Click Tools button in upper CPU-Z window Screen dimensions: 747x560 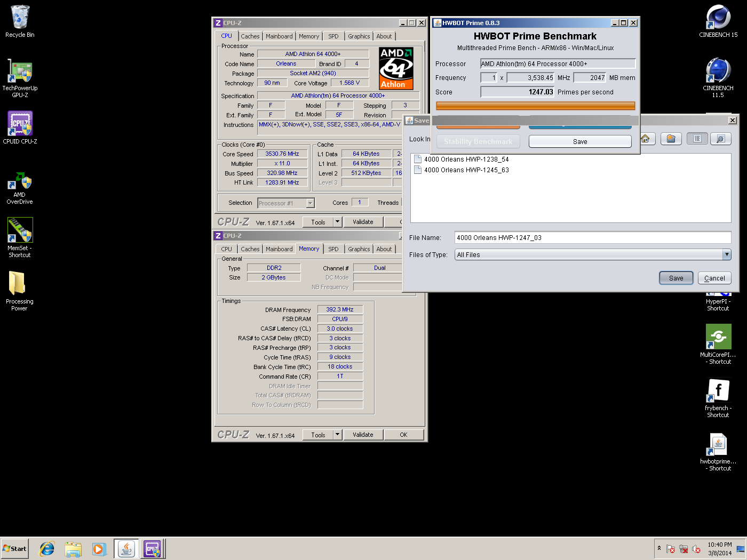click(319, 222)
